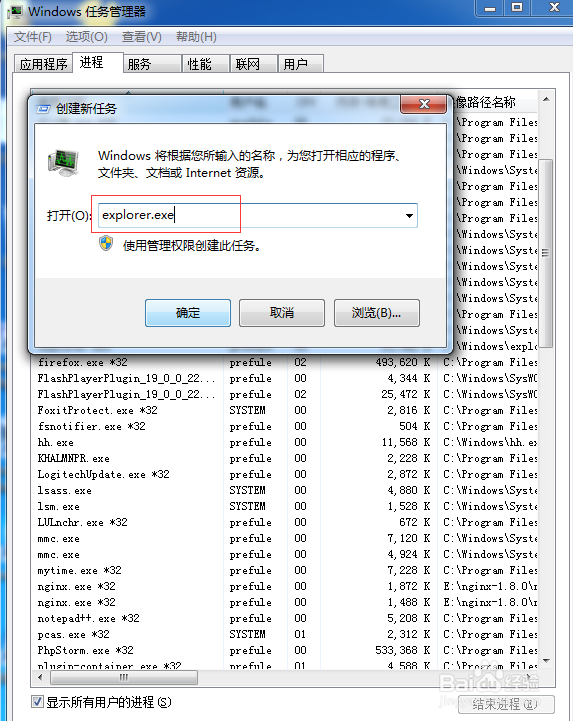Switch to the 联网 tab
The width and height of the screenshot is (573, 721).
click(253, 64)
